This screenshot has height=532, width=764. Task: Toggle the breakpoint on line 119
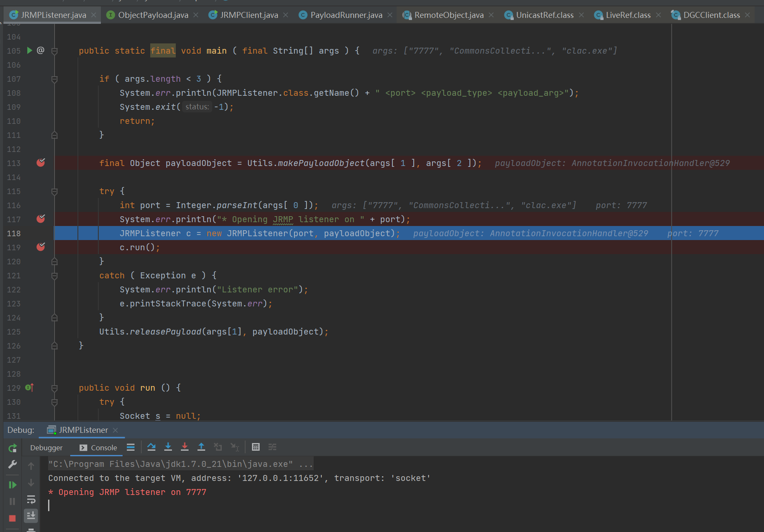(x=41, y=247)
